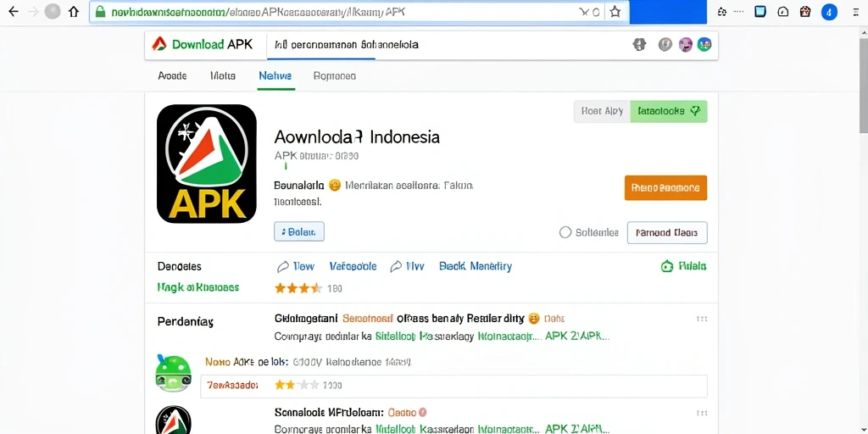Switch to the Mlatte tab
This screenshot has height=434, width=868.
click(223, 76)
